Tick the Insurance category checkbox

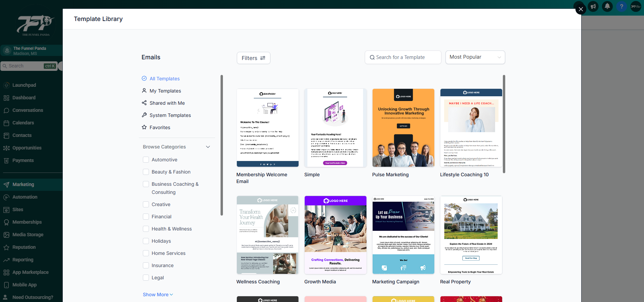pyautogui.click(x=146, y=265)
